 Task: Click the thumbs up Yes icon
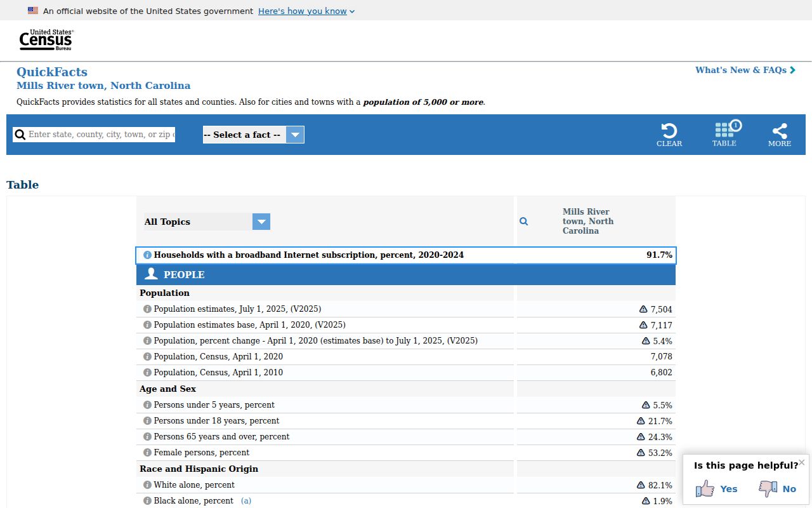(x=705, y=488)
